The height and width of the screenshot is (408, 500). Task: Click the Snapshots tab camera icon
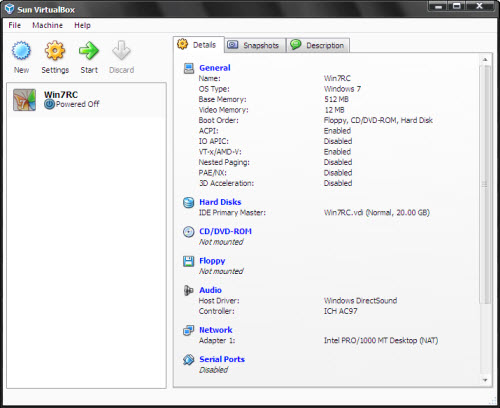click(x=232, y=45)
